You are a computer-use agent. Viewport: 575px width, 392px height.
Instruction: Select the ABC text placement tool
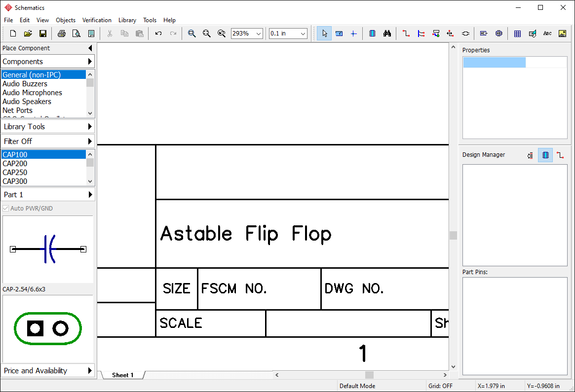[x=547, y=34]
